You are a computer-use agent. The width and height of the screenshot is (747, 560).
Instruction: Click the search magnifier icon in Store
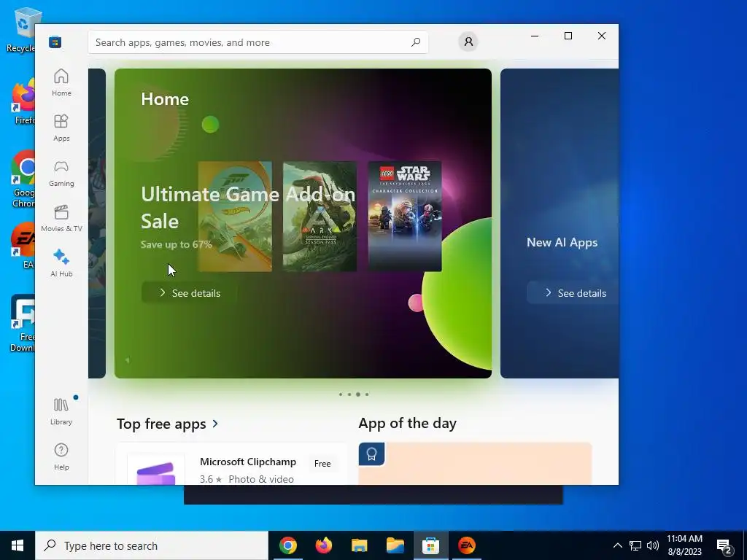pos(416,42)
